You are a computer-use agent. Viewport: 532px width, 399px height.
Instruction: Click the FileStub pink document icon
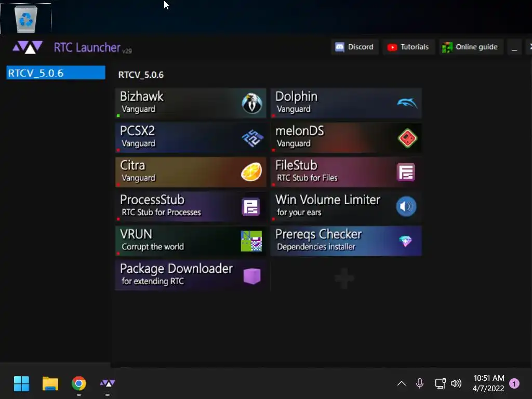tap(406, 172)
